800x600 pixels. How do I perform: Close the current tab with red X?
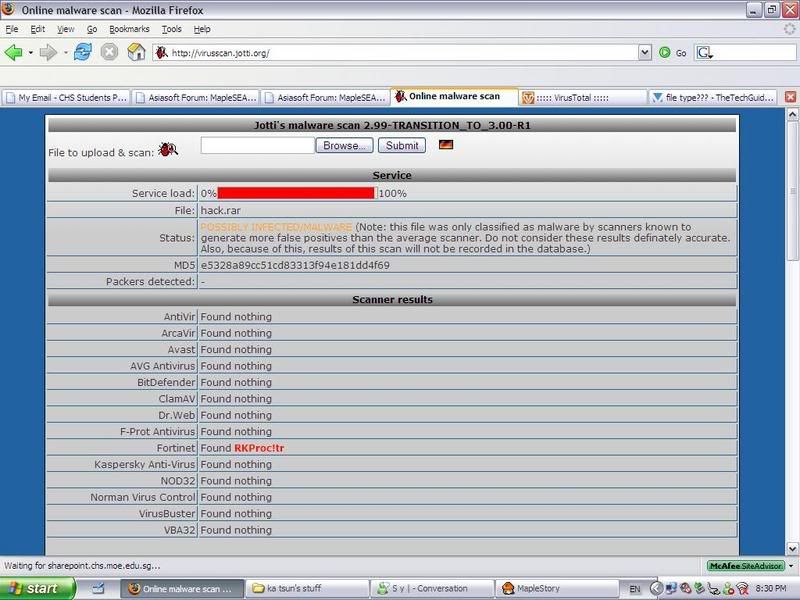790,97
